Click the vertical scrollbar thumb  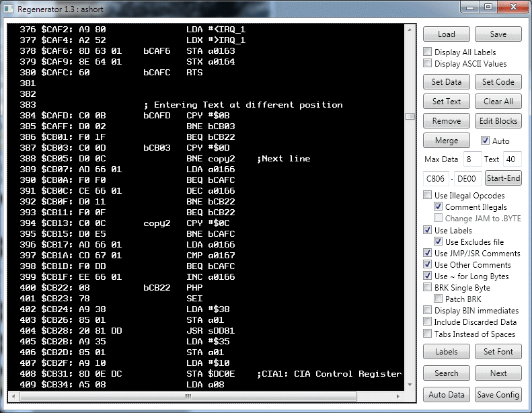pyautogui.click(x=410, y=116)
